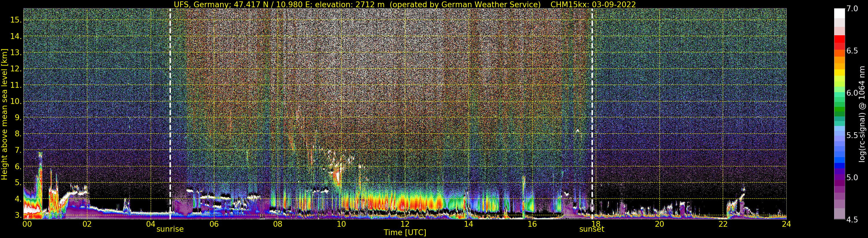Click the time axis tick '06'
Screen dimensions: 868x238
(x=214, y=224)
